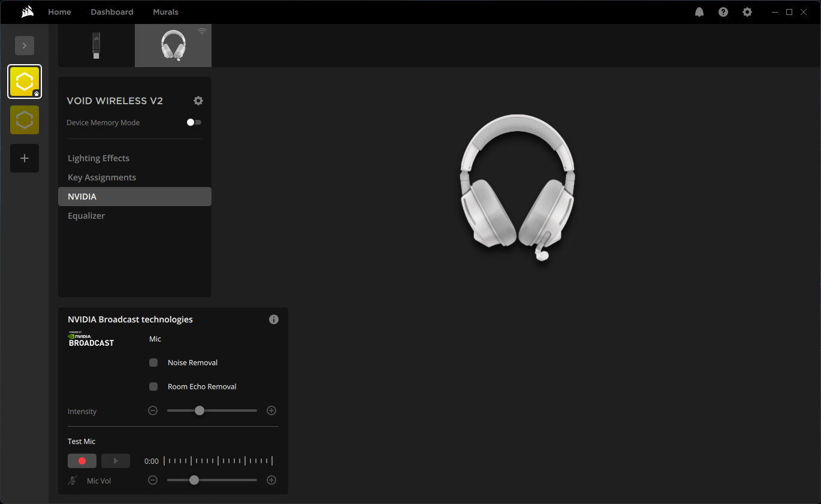Click the Room Echo Removal label
Image resolution: width=821 pixels, height=504 pixels.
pos(202,387)
